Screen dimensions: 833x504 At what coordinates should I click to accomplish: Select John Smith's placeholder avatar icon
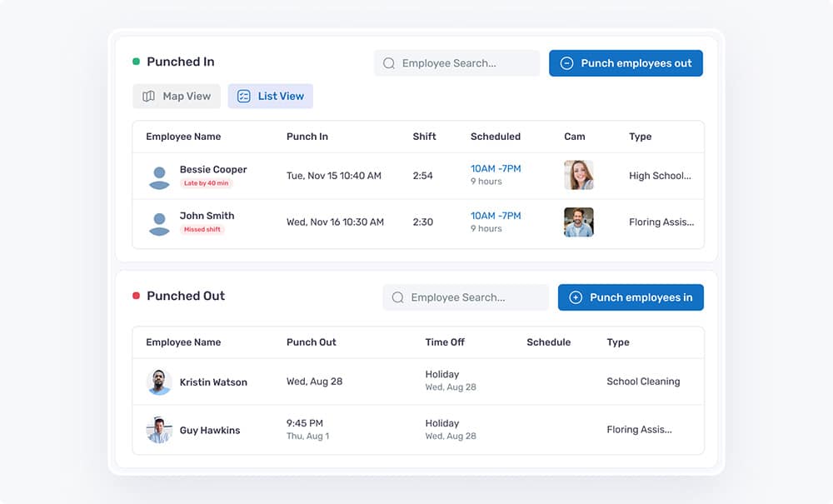click(x=159, y=223)
